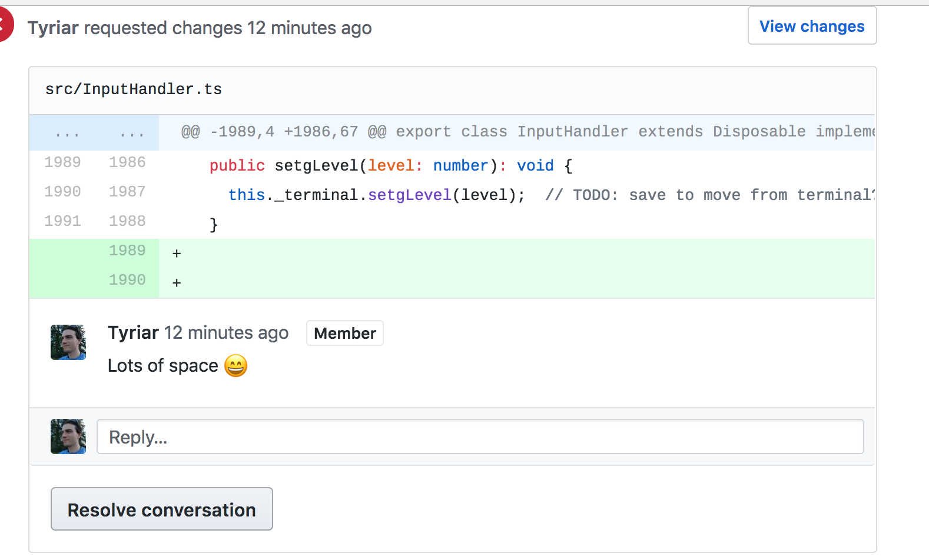The height and width of the screenshot is (560, 929).
Task: Open the View changes button
Action: tap(812, 26)
